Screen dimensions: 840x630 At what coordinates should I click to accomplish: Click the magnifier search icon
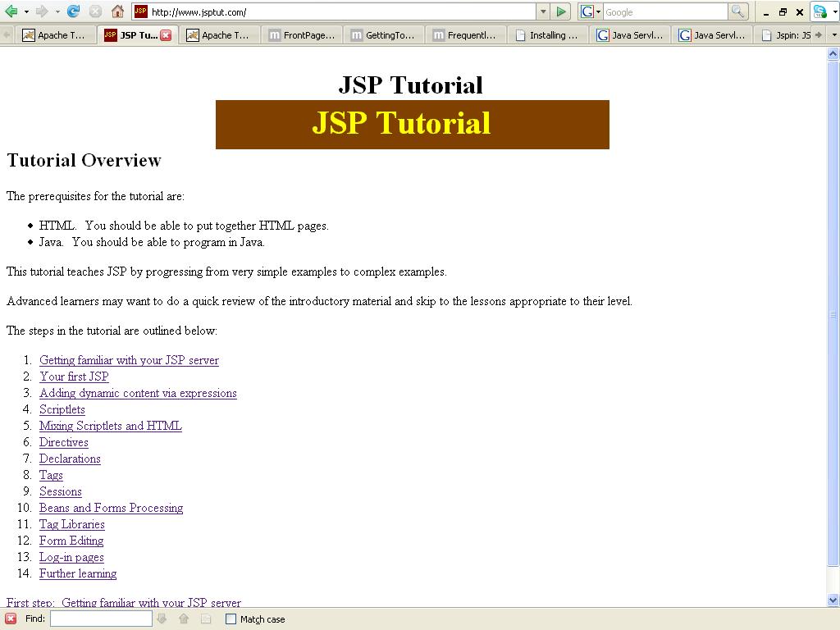point(737,11)
